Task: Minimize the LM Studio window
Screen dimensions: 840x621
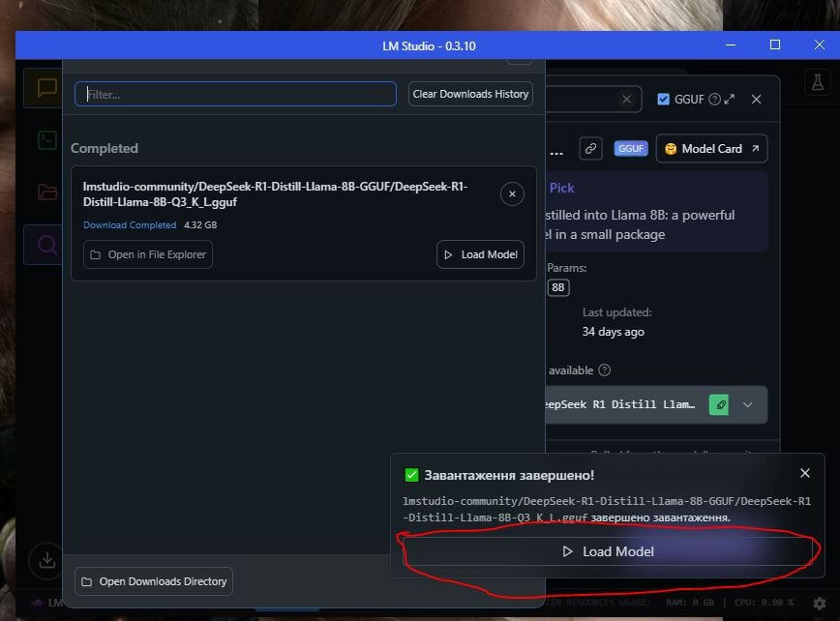Action: 731,44
